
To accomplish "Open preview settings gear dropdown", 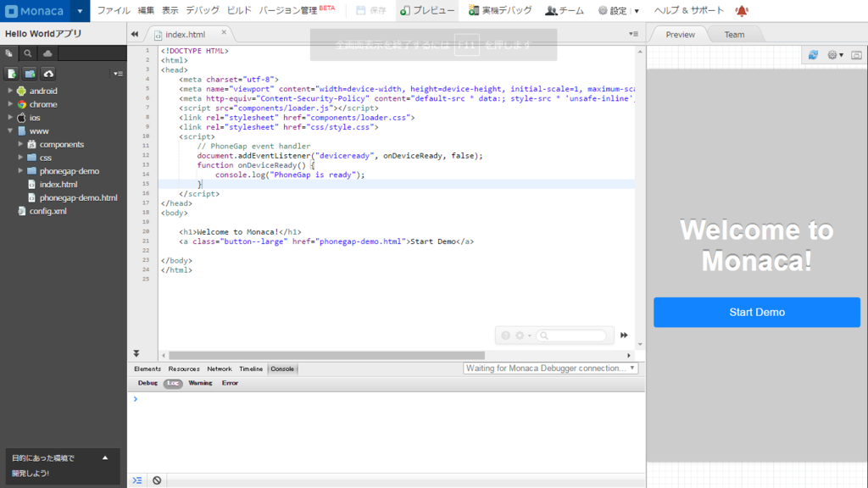I will tap(835, 55).
